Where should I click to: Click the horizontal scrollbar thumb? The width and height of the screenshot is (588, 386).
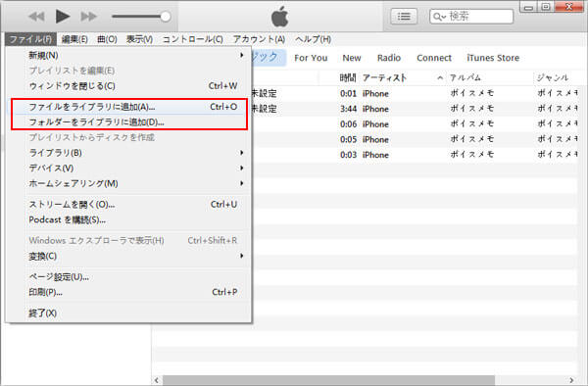tap(328, 380)
